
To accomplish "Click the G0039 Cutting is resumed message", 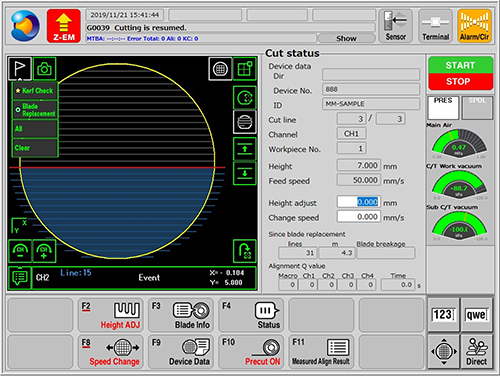I will point(231,28).
